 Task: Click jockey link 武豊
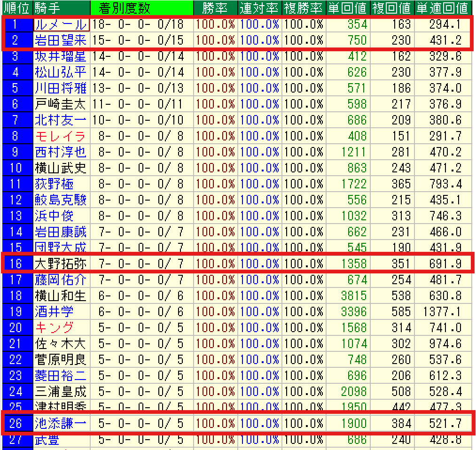click(x=47, y=440)
